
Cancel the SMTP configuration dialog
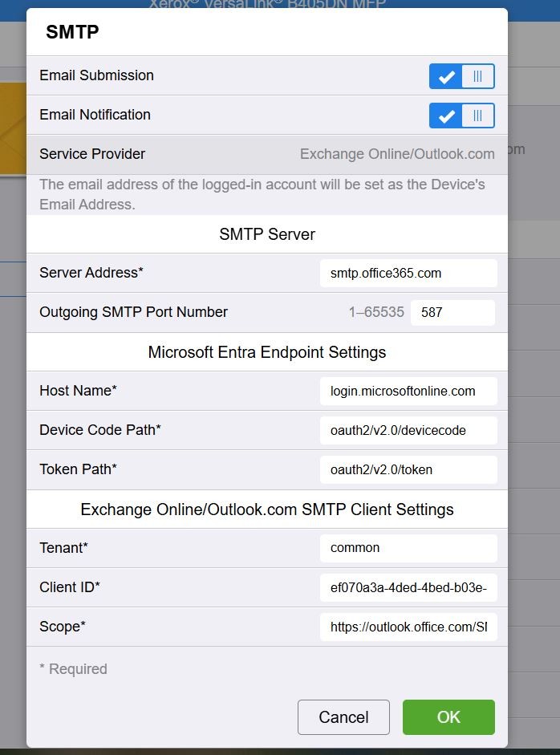coord(343,717)
